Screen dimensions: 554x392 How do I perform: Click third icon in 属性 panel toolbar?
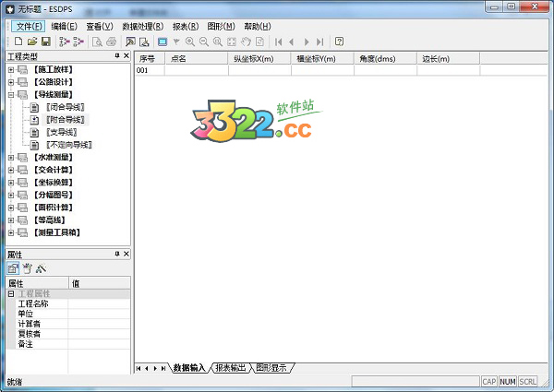(41, 268)
